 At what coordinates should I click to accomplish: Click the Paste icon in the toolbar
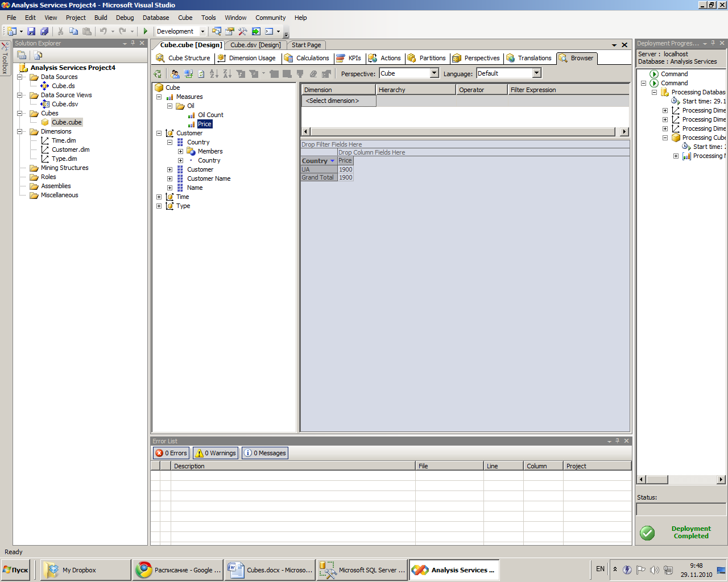tap(87, 31)
